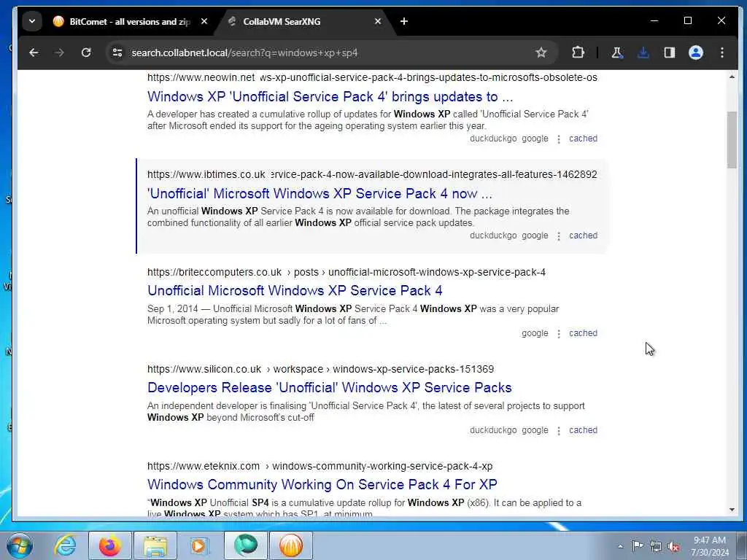The width and height of the screenshot is (747, 560).
Task: Show hidden system tray icons
Action: point(620,546)
